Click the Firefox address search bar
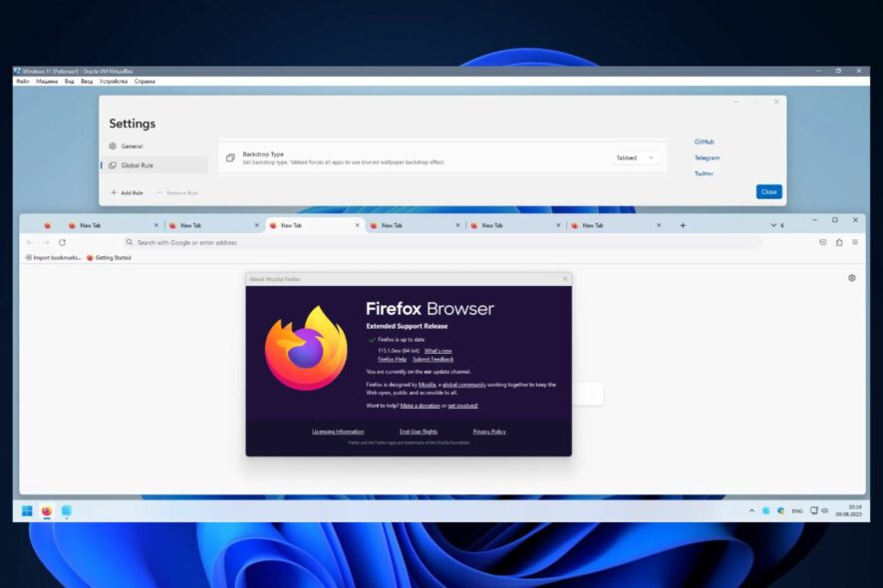Viewport: 883px width, 588px height. (x=442, y=242)
